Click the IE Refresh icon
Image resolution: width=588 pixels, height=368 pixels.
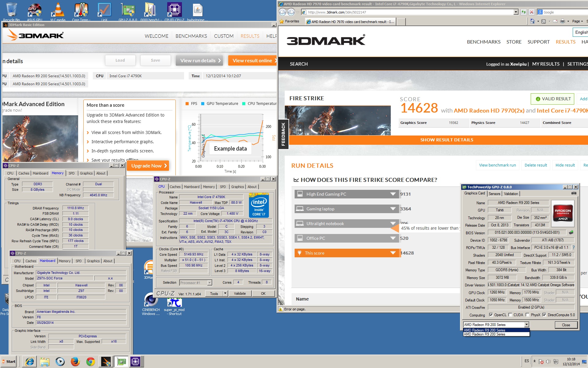coord(524,12)
